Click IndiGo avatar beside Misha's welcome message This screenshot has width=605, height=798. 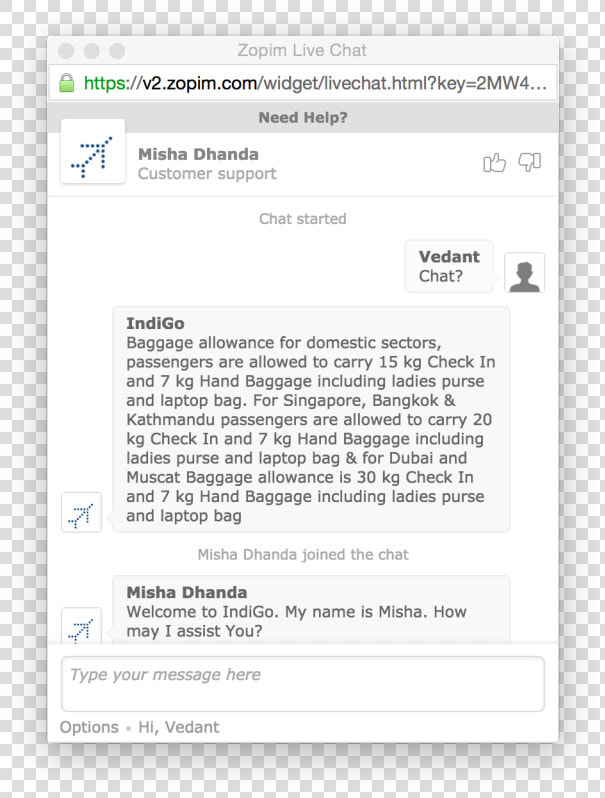(81, 626)
